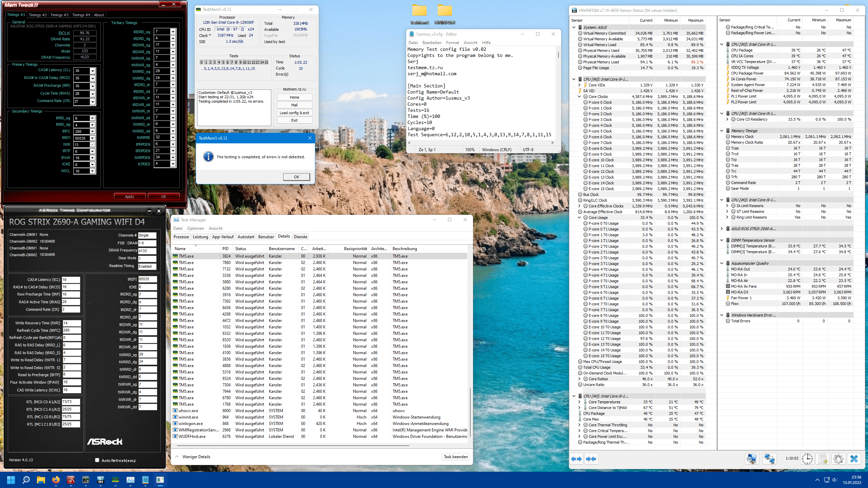Screen dimensions: 868x488
Task: Open Command Rate (CR) dropdown in MemTweakIt
Action: [x=93, y=101]
